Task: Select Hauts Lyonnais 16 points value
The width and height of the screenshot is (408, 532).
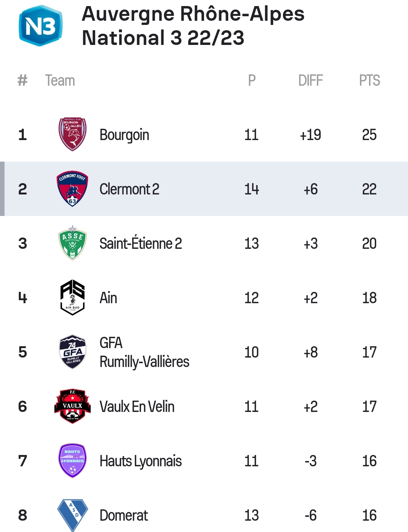Action: 369,461
